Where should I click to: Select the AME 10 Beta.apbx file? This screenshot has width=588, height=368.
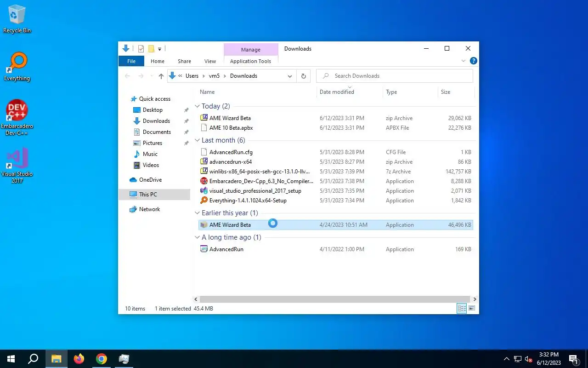coord(336,128)
